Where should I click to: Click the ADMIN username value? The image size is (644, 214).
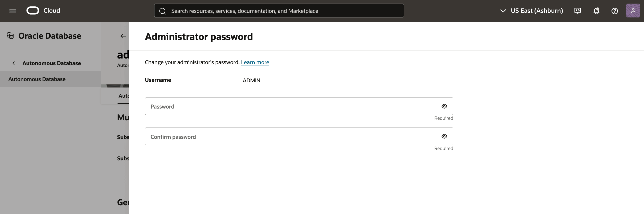[251, 80]
